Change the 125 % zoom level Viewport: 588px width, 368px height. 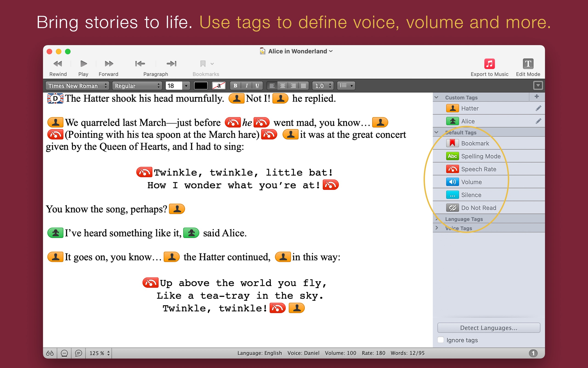(99, 353)
